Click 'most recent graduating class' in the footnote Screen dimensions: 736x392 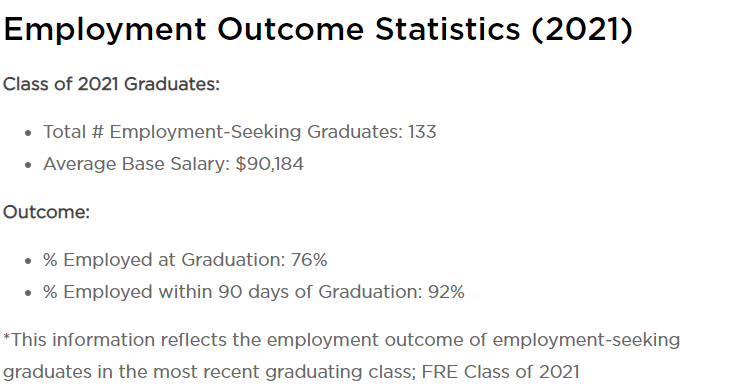(284, 372)
